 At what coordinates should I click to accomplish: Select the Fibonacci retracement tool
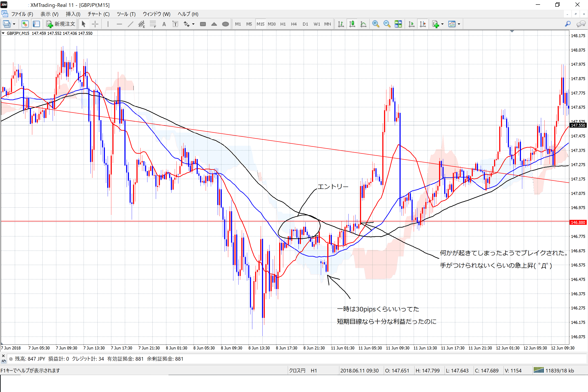click(x=153, y=24)
